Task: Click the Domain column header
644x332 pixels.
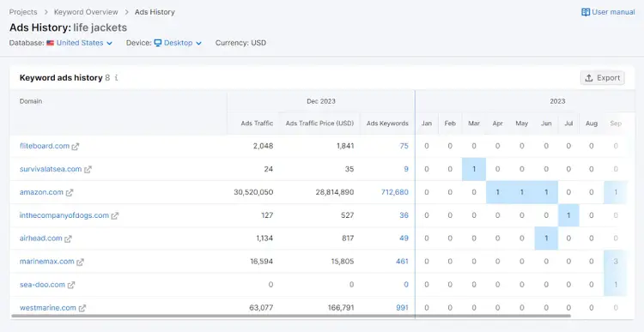Action: click(31, 101)
